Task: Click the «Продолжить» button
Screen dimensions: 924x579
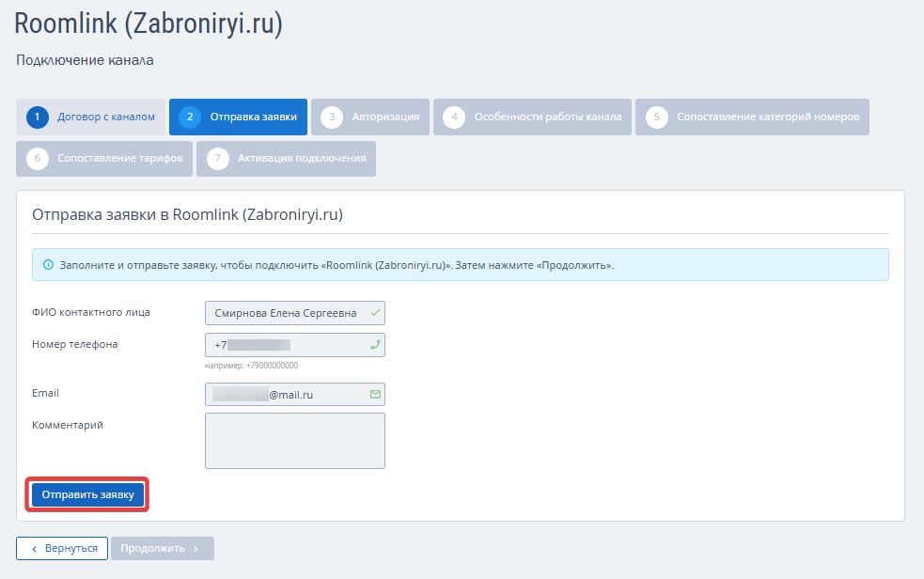Action: click(x=162, y=549)
